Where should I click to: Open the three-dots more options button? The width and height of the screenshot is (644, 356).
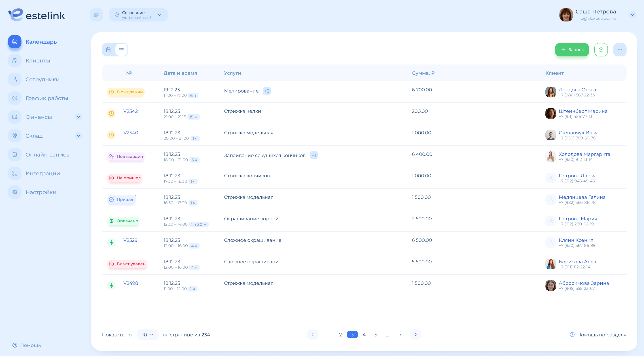click(620, 49)
